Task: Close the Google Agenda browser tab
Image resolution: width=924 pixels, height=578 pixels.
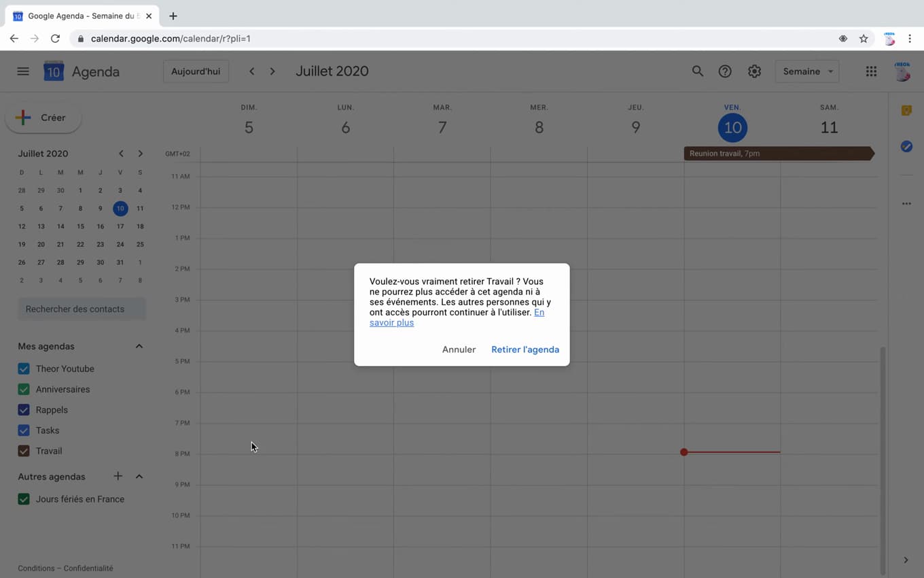Action: tap(149, 16)
